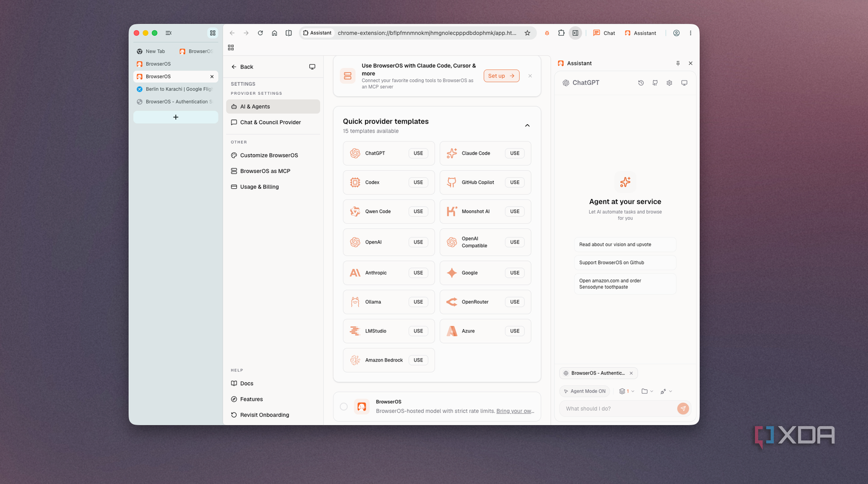Collapse Quick provider templates section
Viewport: 868px width, 484px height.
[x=527, y=126]
